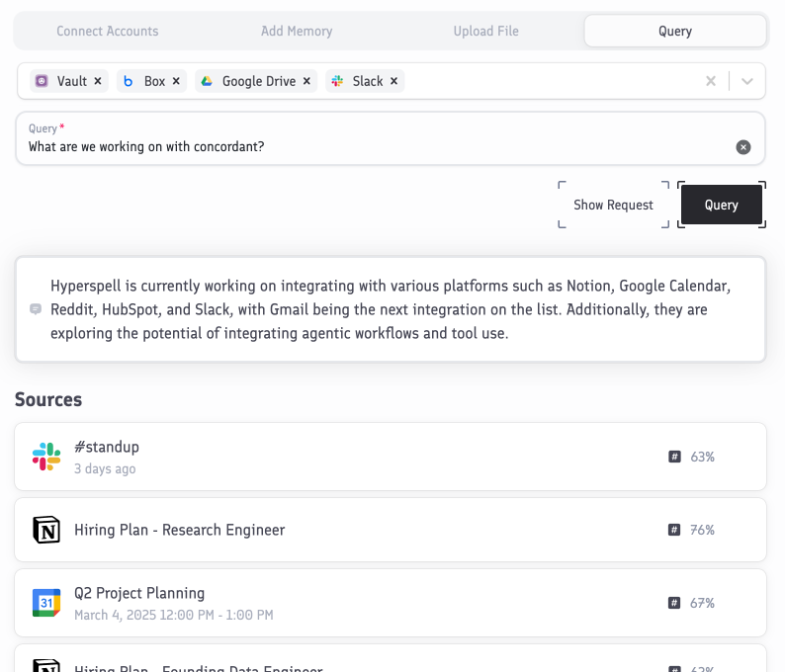Viewport: 785px width, 672px height.
Task: Click the 67% relevance score
Action: [x=702, y=603]
